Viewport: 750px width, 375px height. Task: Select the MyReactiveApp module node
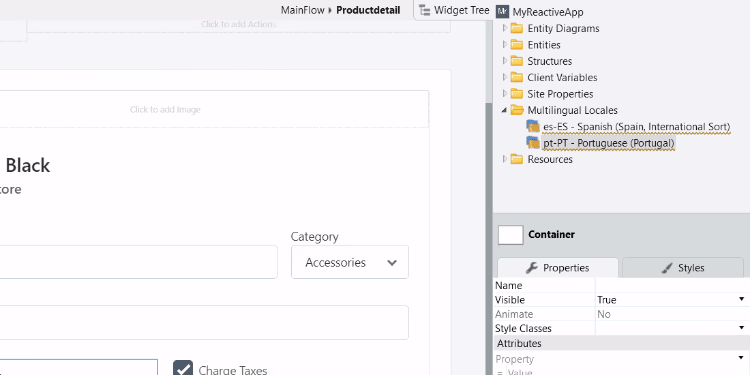(x=548, y=12)
